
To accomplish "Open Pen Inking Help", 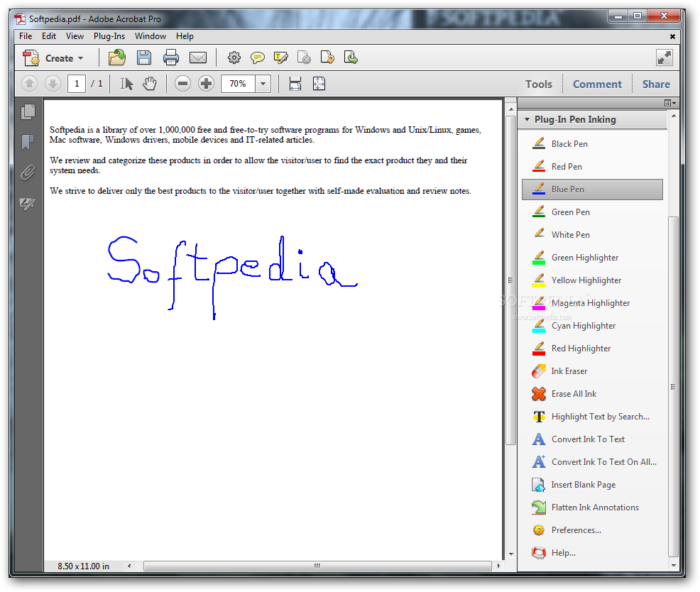I will 592,553.
